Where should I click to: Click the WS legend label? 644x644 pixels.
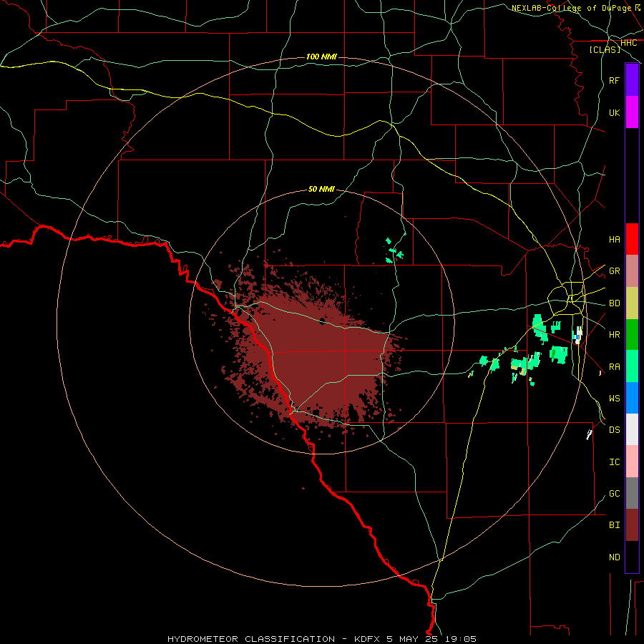pyautogui.click(x=614, y=398)
